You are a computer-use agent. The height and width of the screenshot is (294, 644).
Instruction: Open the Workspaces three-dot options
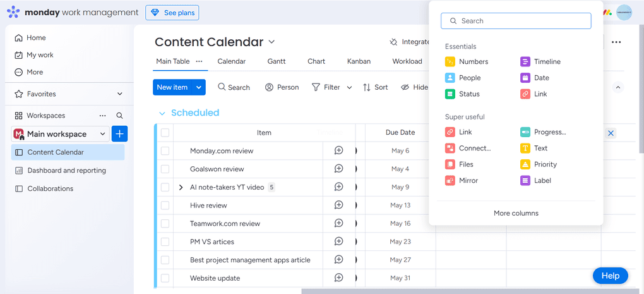point(103,116)
